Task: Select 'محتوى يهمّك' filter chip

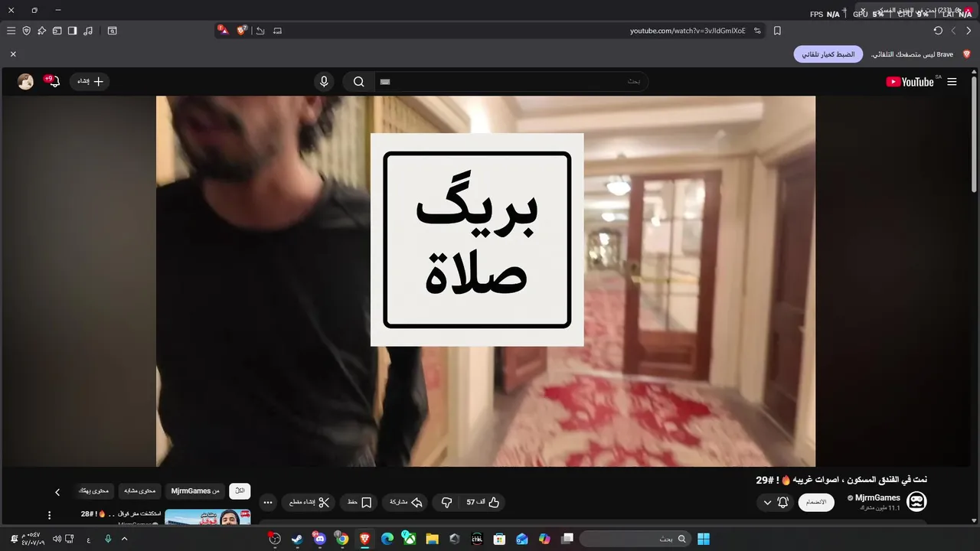Action: pos(94,491)
